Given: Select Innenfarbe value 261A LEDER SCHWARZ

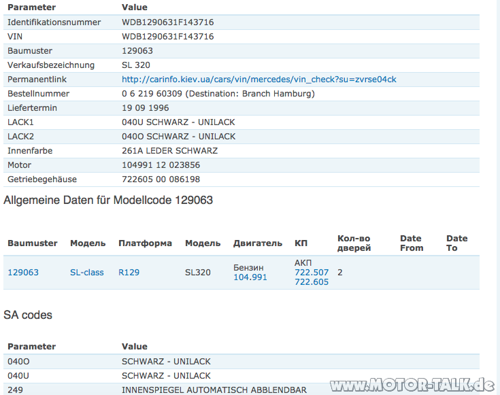Looking at the screenshot, I should (169, 151).
